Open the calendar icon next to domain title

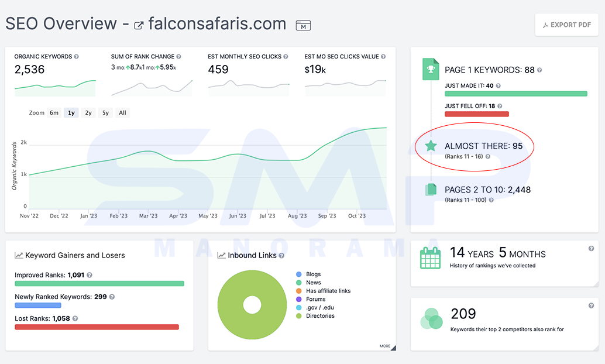coord(303,26)
